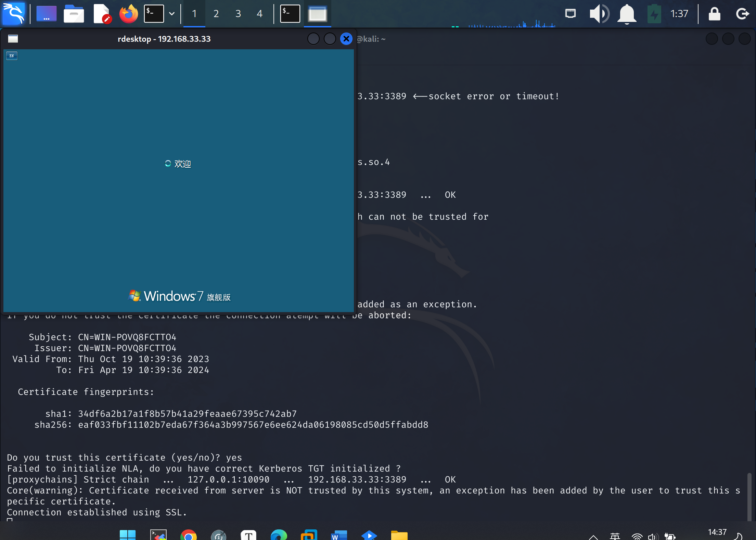The width and height of the screenshot is (756, 540).
Task: Click the Subject CN=WIN-POVQ8FCTTO4 line
Action: pos(102,337)
